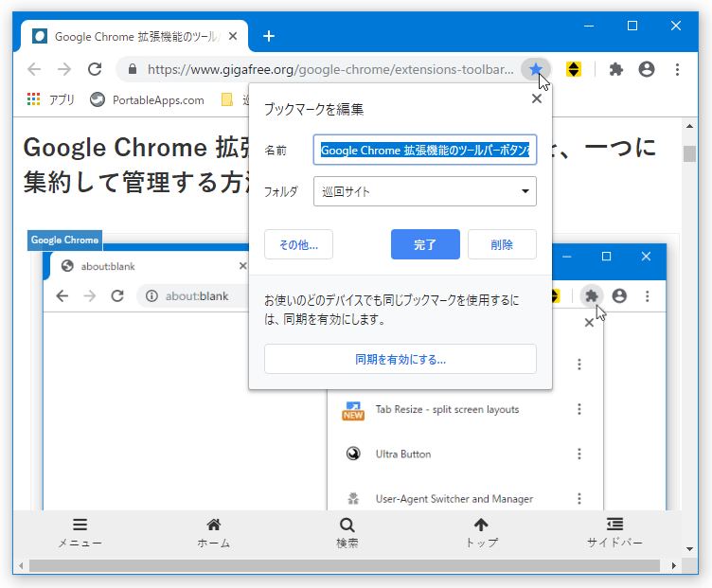This screenshot has height=588, width=712.
Task: Click embedded screenshot's reload icon
Action: (x=117, y=296)
